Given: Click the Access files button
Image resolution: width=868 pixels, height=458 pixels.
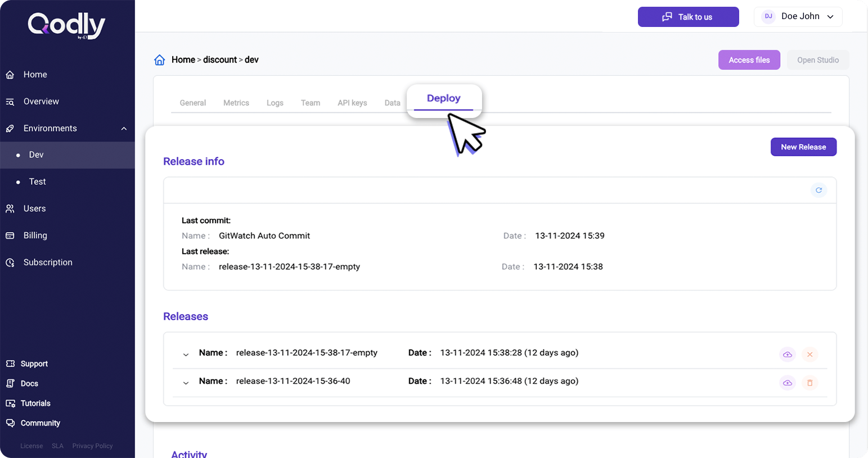Looking at the screenshot, I should click(749, 60).
